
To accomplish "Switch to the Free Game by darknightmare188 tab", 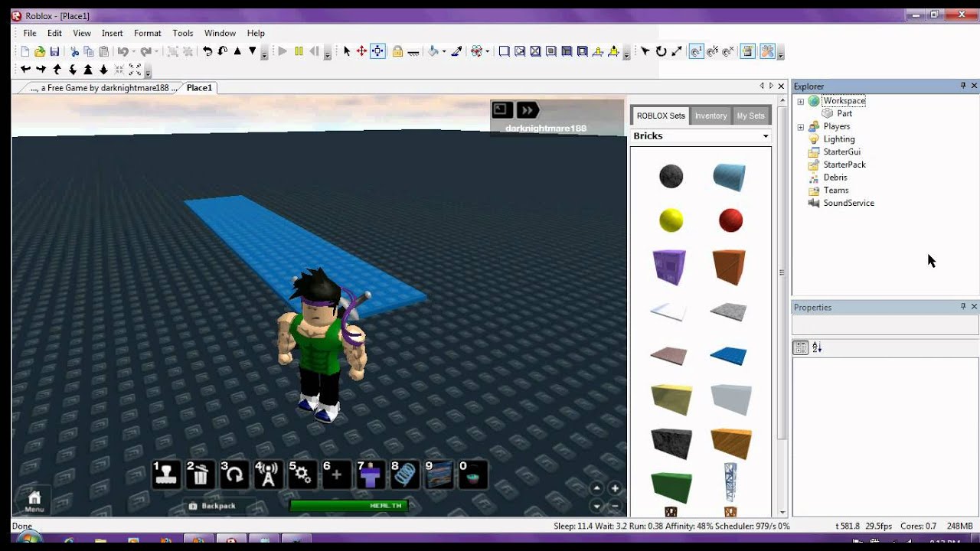I will (103, 88).
